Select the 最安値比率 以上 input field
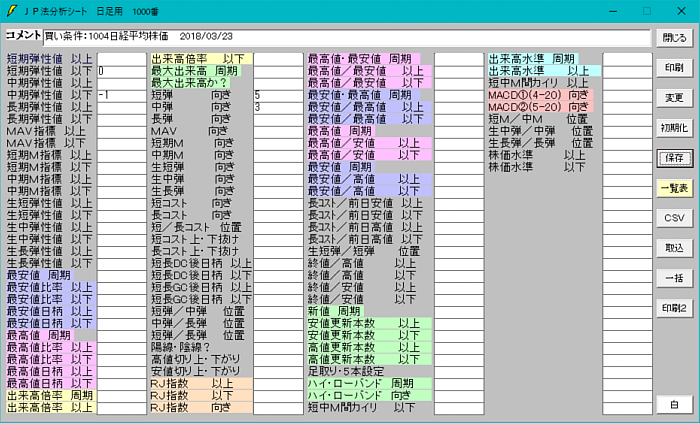700x423 pixels. (x=122, y=288)
